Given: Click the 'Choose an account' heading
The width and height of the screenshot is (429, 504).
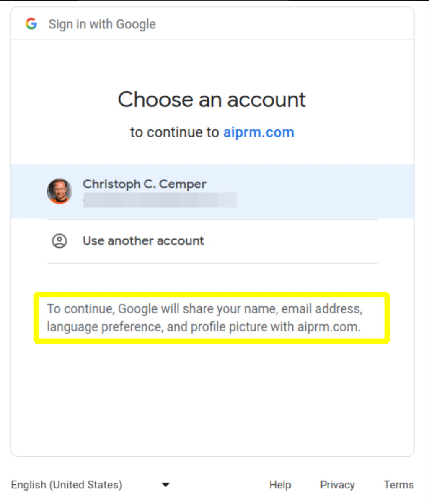Looking at the screenshot, I should pos(212,100).
